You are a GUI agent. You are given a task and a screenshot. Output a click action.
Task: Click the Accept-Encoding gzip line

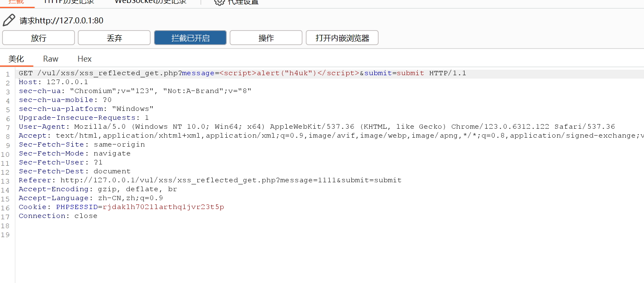(x=98, y=189)
